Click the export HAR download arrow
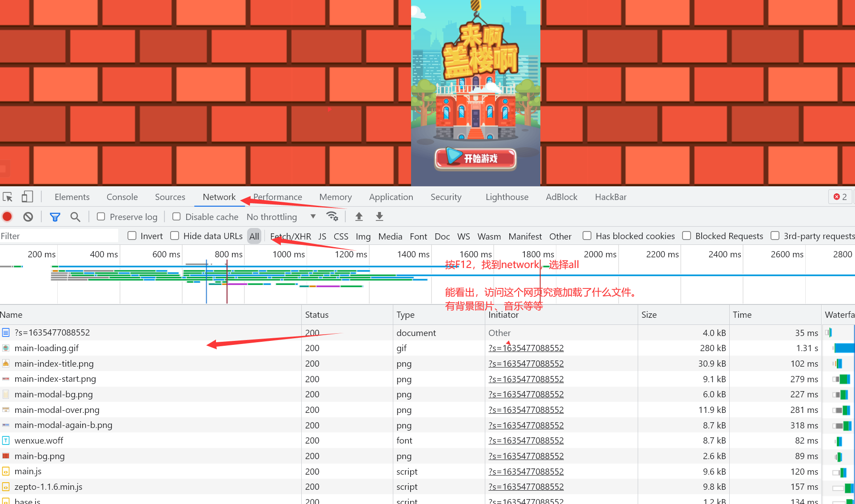Viewport: 855px width, 504px height. [379, 216]
